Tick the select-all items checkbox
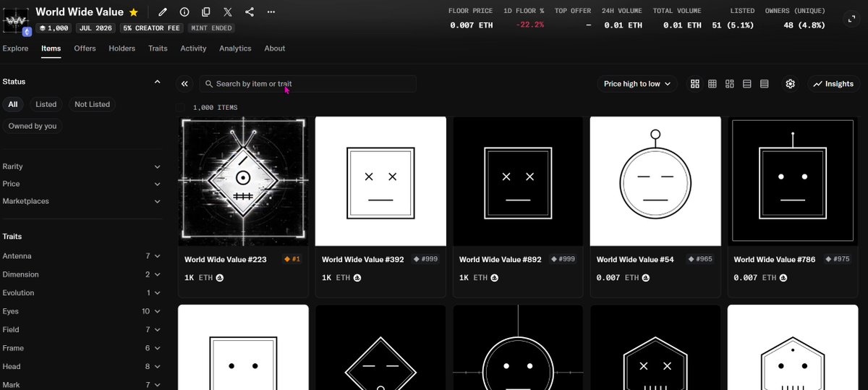Image resolution: width=868 pixels, height=390 pixels. tap(180, 108)
